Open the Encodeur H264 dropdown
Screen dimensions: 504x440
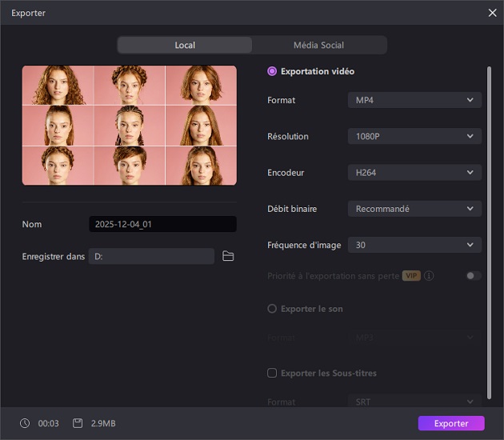[x=414, y=173]
